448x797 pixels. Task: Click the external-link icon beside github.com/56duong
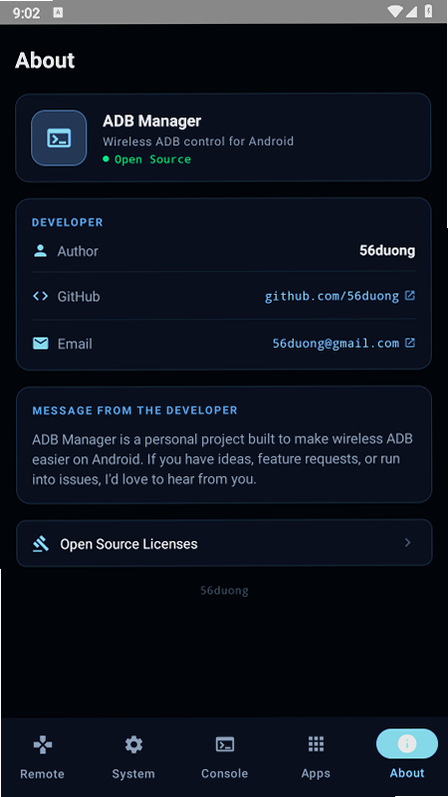410,295
